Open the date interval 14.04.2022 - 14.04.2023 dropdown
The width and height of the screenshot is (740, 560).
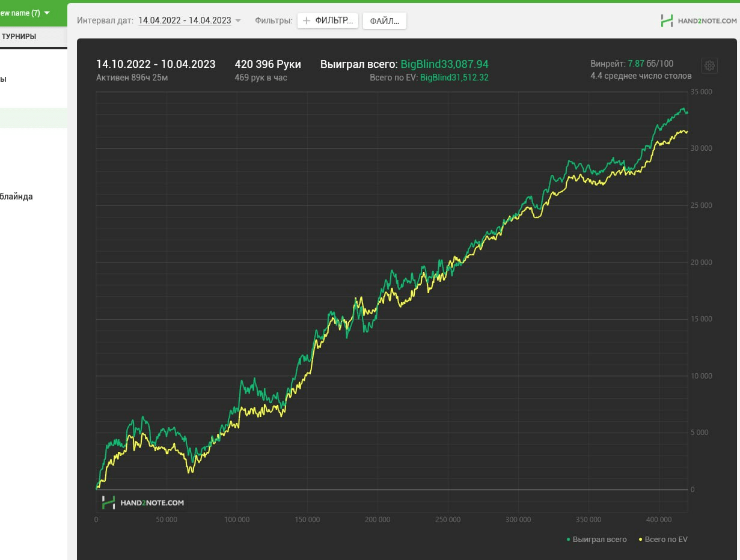click(189, 20)
